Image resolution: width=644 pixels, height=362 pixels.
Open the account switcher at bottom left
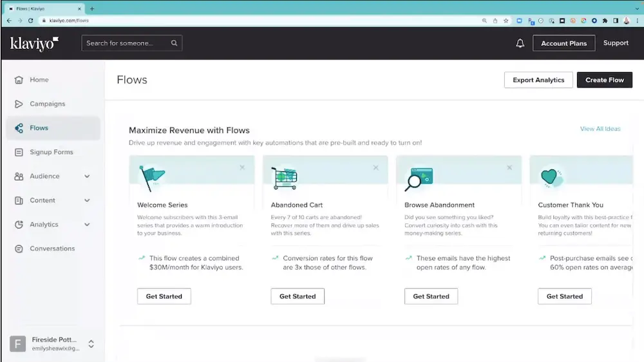click(91, 344)
